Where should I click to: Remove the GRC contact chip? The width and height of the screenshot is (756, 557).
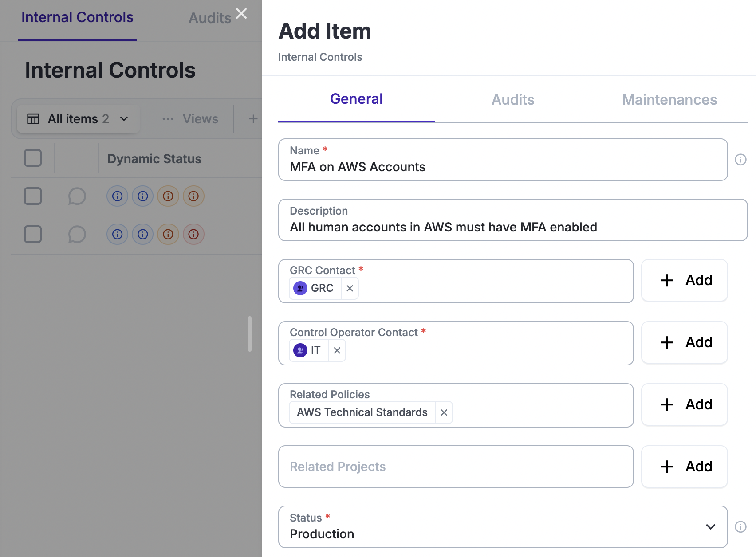(x=350, y=288)
